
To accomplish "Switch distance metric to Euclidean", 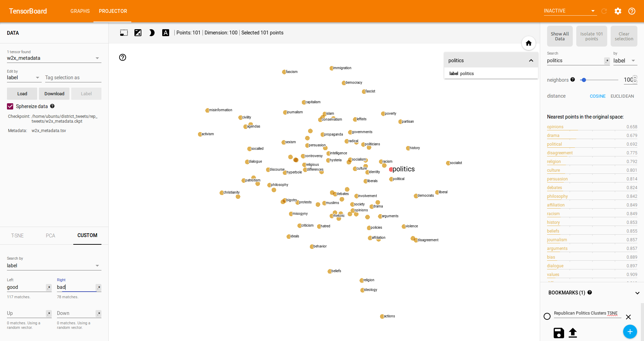I will [x=622, y=96].
